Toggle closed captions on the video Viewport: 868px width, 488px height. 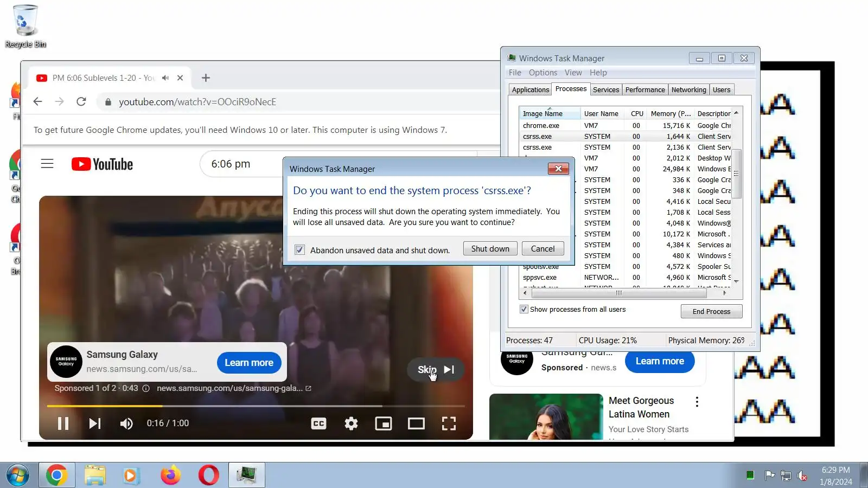pos(318,423)
